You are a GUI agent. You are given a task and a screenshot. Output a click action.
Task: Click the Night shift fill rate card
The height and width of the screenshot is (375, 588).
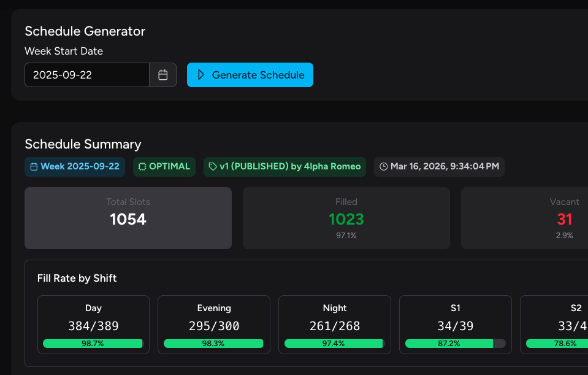click(335, 324)
